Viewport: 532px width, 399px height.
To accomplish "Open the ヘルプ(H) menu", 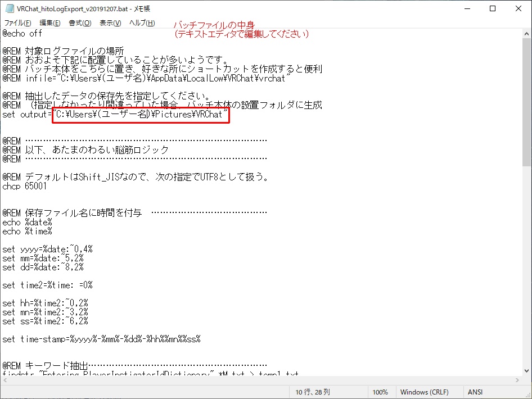I will pyautogui.click(x=142, y=22).
